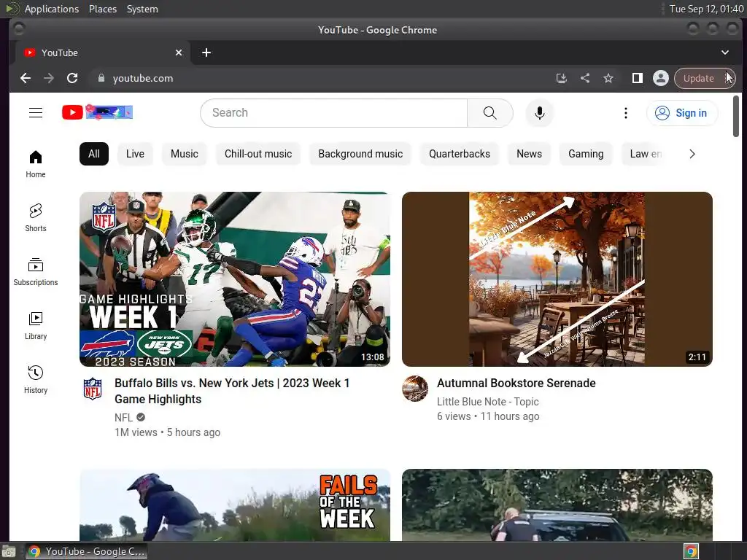Click the install app icon in address bar

561,78
